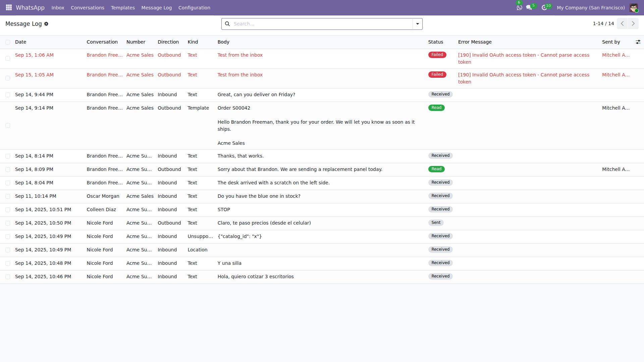Open the 'STOP' message from Colleen Diaz
Image resolution: width=644 pixels, height=362 pixels.
tap(224, 209)
